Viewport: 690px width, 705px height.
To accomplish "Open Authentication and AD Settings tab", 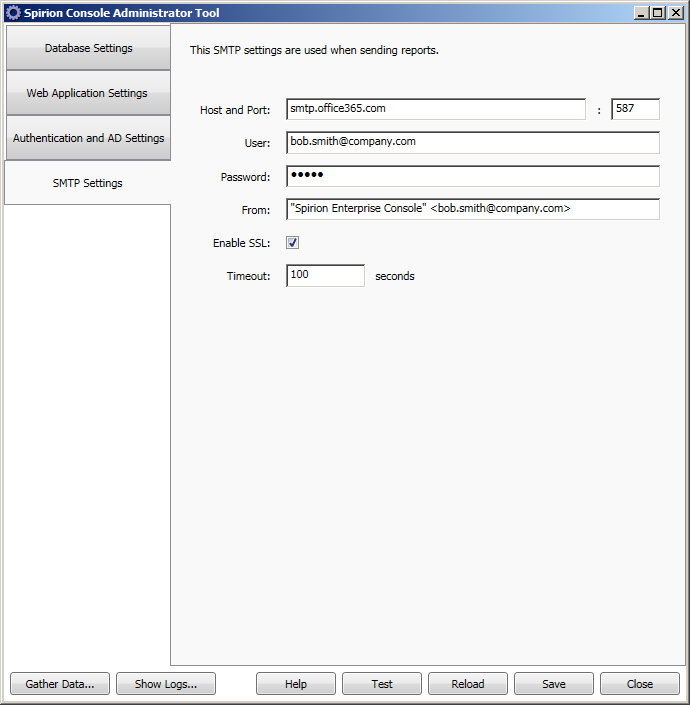I will (x=88, y=138).
